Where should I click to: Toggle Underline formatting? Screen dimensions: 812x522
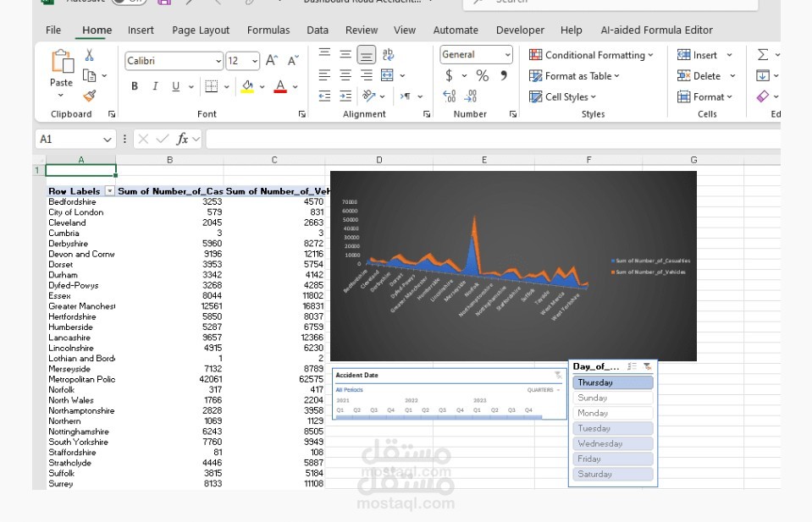pos(175,86)
